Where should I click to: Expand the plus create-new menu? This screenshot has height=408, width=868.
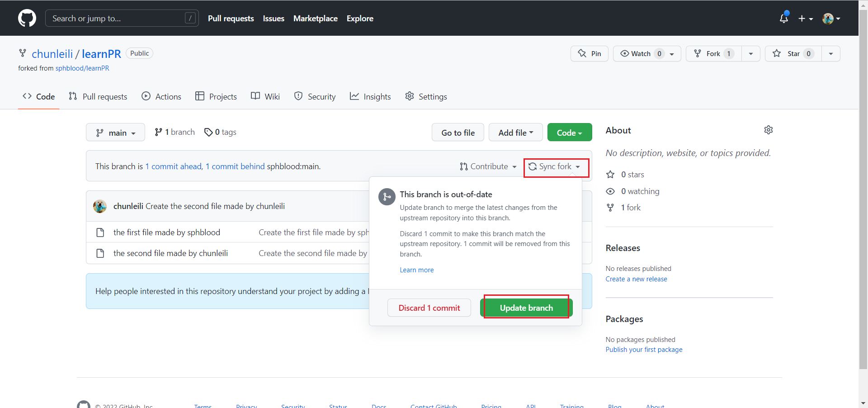(x=806, y=19)
